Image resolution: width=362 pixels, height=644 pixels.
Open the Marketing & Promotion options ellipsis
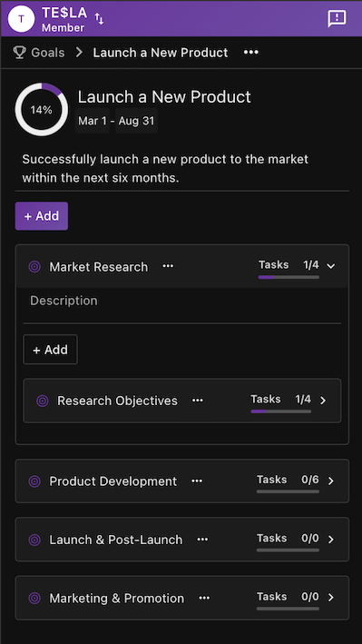(204, 598)
